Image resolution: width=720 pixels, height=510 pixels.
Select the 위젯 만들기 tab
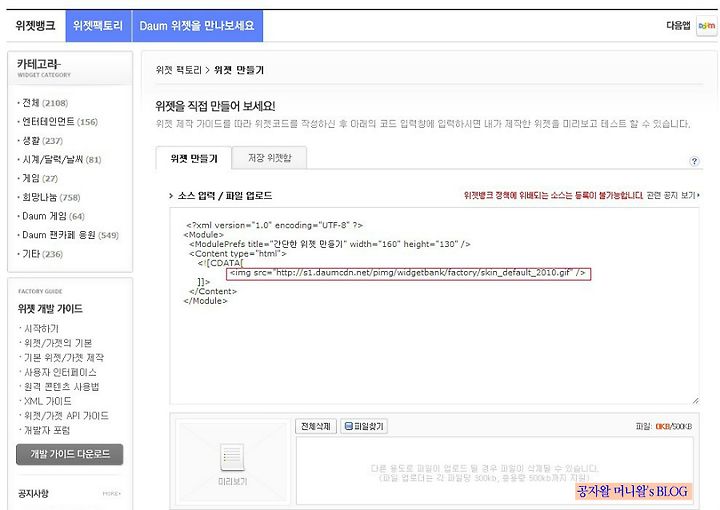[x=194, y=158]
